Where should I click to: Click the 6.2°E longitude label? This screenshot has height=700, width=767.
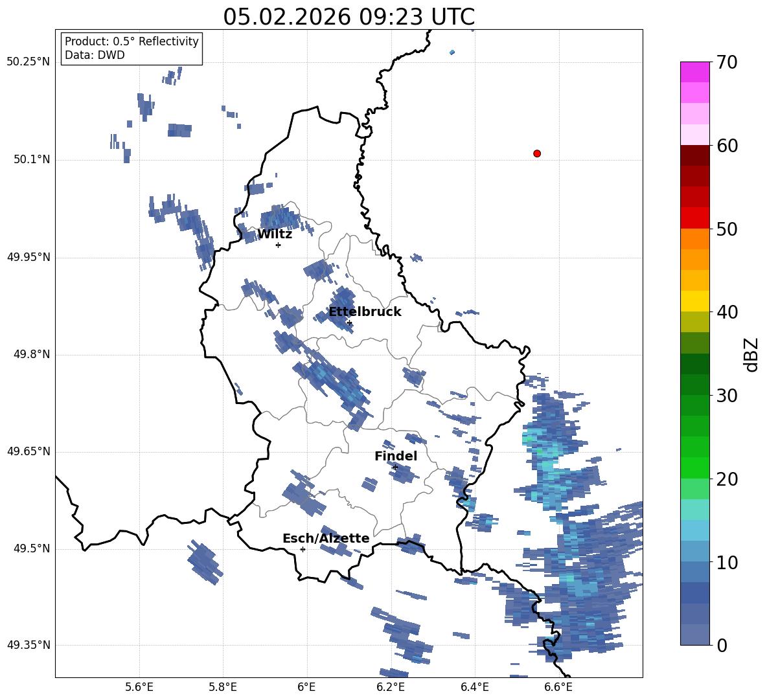pos(391,687)
